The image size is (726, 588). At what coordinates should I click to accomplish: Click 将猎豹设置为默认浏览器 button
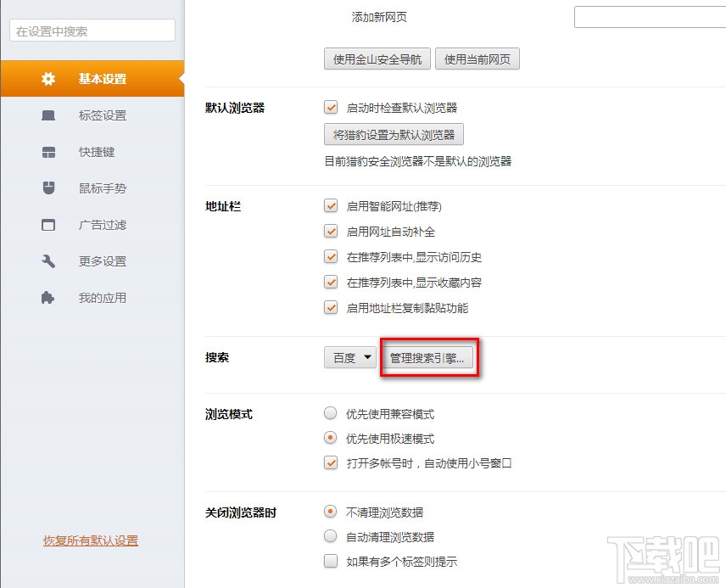[x=394, y=135]
